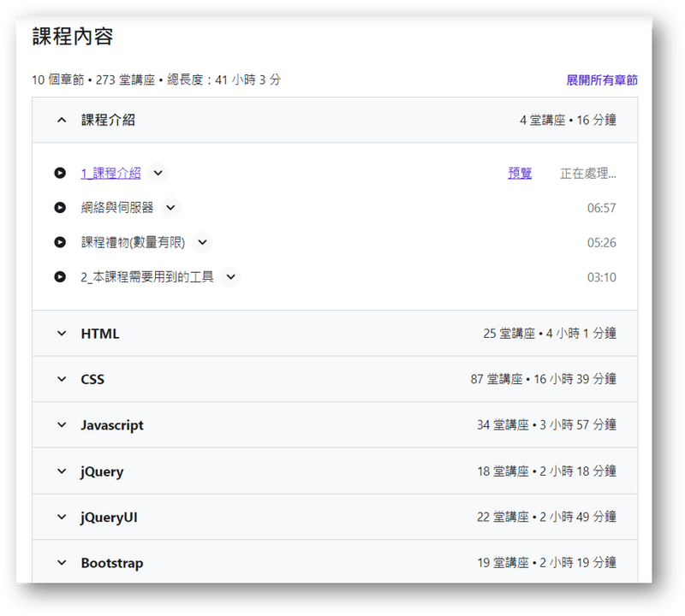Image resolution: width=685 pixels, height=616 pixels.
Task: Click play icon next to 2_本課程需要用到的工具
Action: coord(60,277)
